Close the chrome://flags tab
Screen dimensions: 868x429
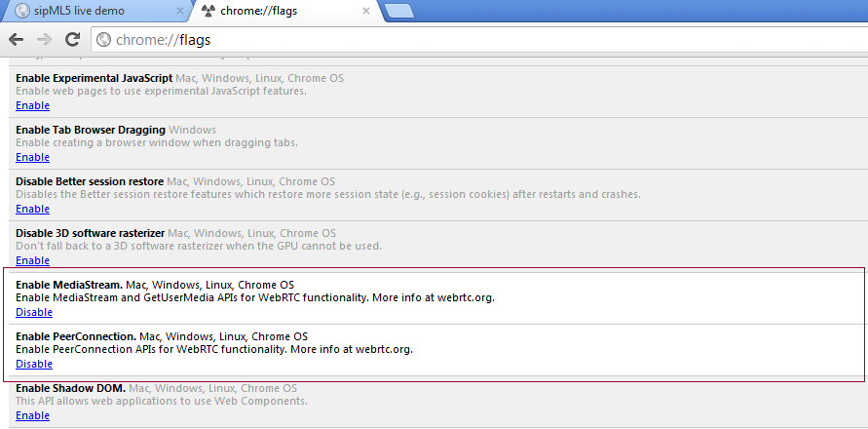[365, 11]
